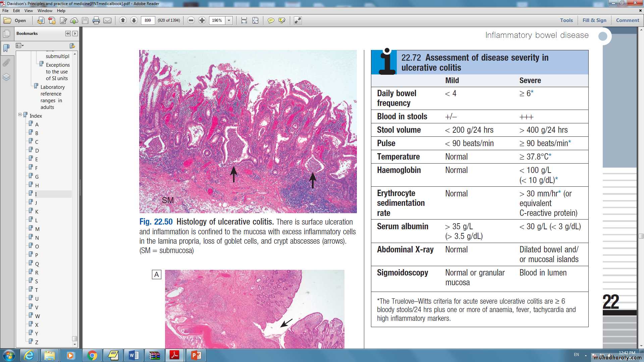The image size is (644, 362).
Task: Toggle read mode full-screen arrows icon
Action: [298, 20]
